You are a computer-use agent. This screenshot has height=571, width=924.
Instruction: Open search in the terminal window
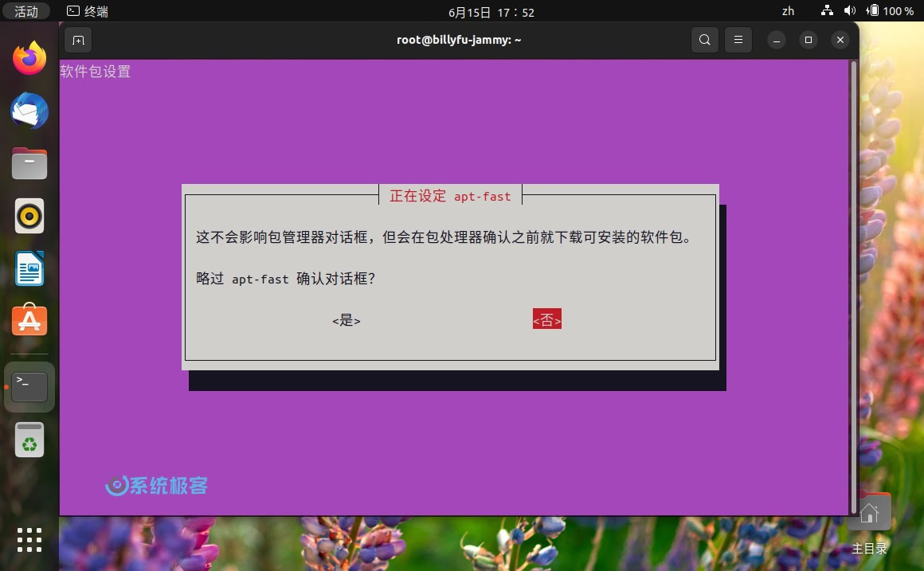point(704,40)
